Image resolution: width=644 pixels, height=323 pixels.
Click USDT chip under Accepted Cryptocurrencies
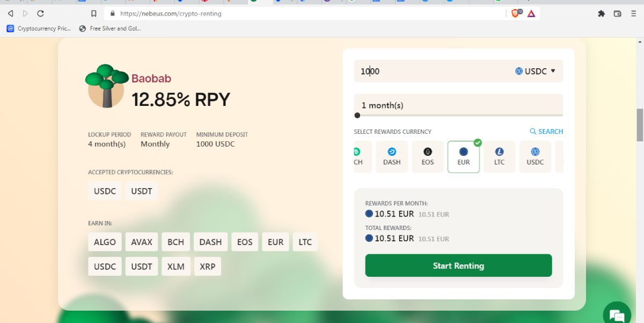point(142,191)
